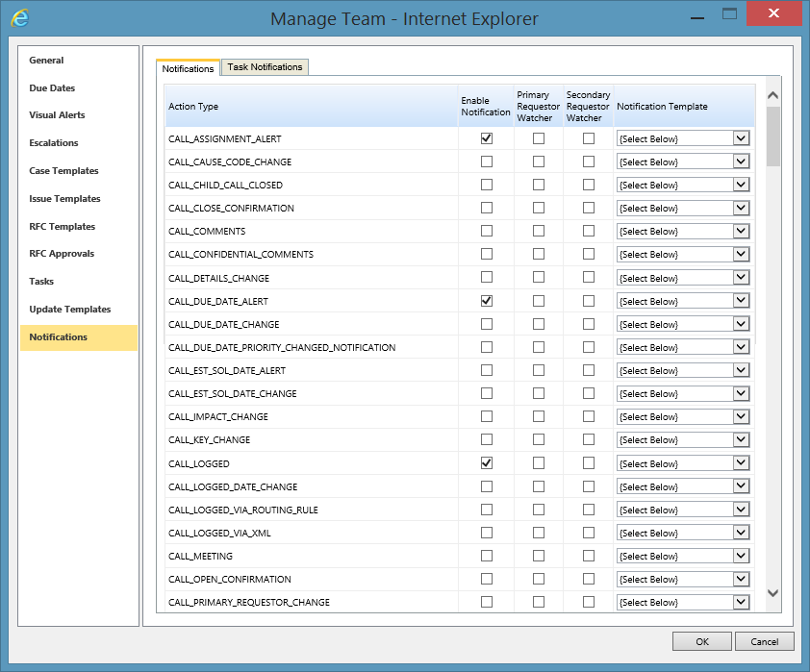The width and height of the screenshot is (810, 672).
Task: Enable notification for CALL_COMMENTS
Action: pyautogui.click(x=487, y=232)
